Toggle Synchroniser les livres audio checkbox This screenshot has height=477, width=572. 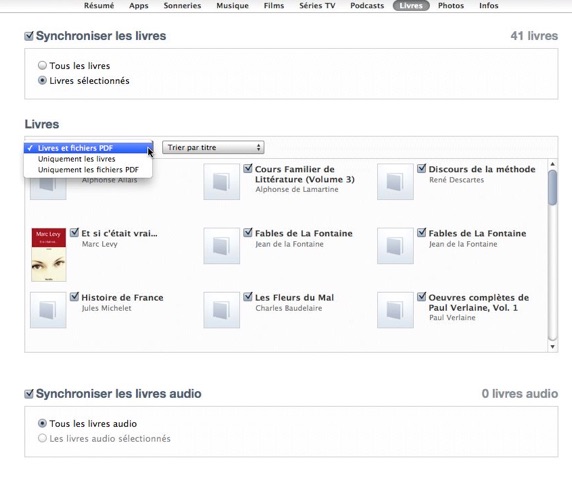coord(29,394)
